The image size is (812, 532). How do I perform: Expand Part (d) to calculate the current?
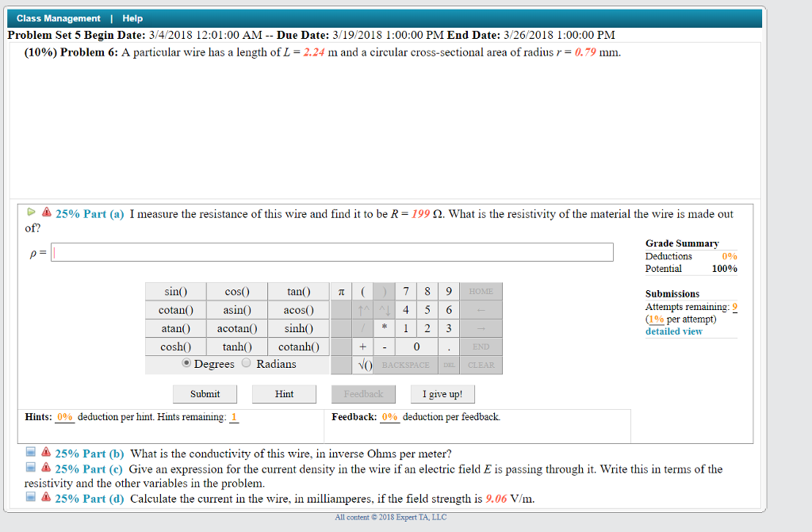pyautogui.click(x=30, y=498)
